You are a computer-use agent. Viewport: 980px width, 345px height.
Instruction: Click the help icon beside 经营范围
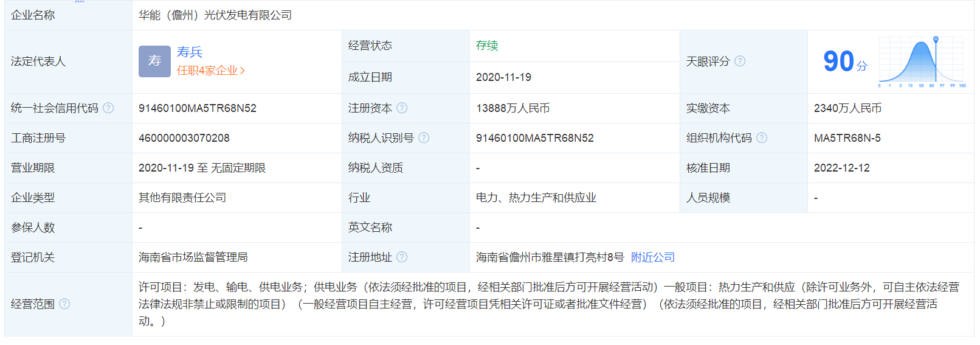coord(64,304)
